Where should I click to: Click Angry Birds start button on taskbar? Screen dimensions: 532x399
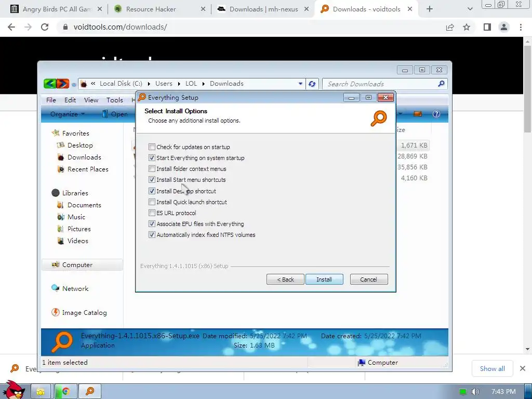coord(14,390)
